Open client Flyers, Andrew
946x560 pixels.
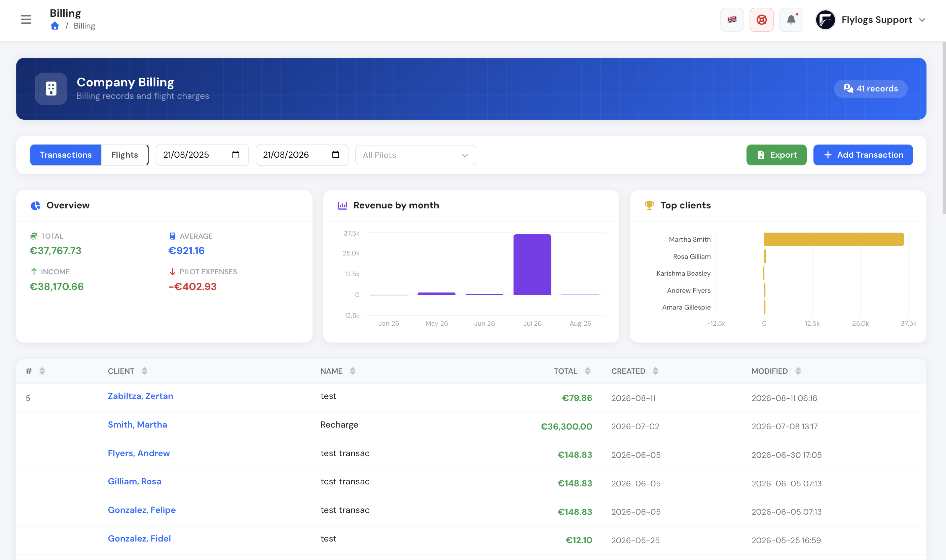pos(139,453)
